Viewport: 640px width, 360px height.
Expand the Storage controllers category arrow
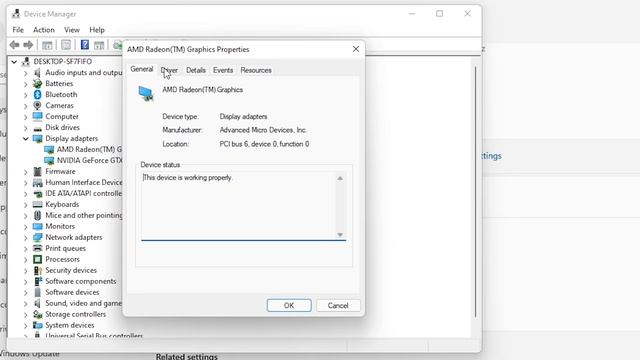point(26,315)
